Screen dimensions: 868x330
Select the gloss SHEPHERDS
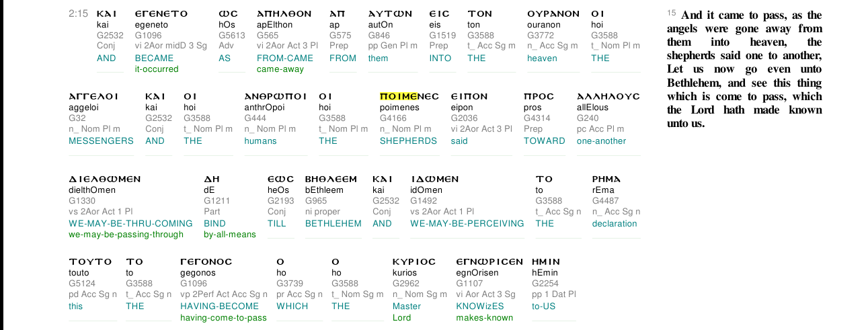point(408,141)
